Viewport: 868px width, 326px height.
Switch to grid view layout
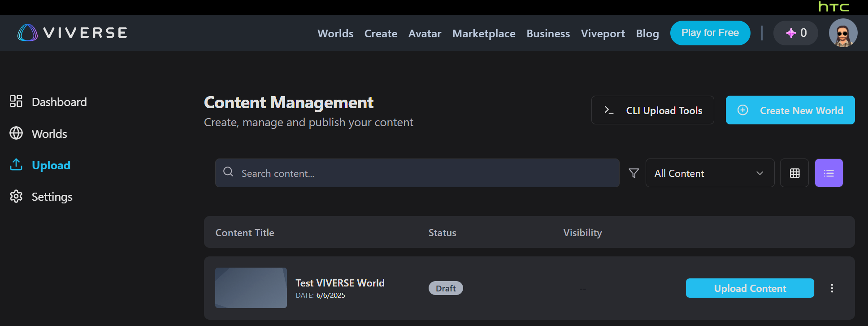(x=794, y=173)
